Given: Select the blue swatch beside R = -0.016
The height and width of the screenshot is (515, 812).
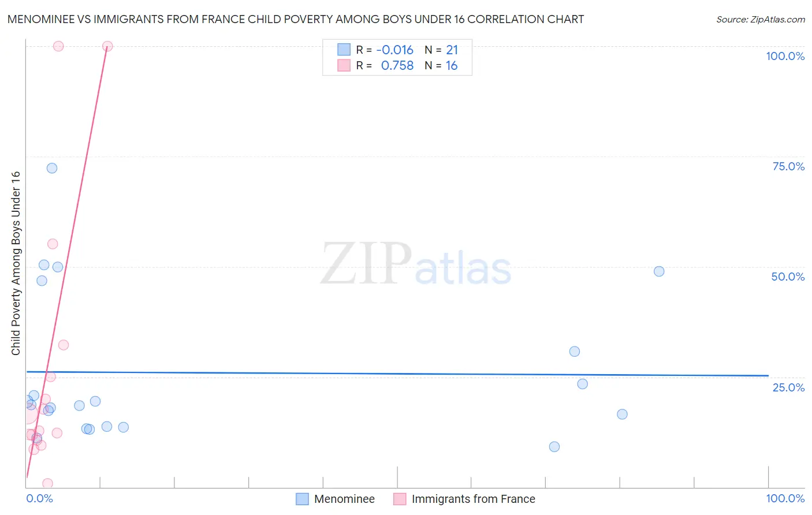Looking at the screenshot, I should 344,50.
